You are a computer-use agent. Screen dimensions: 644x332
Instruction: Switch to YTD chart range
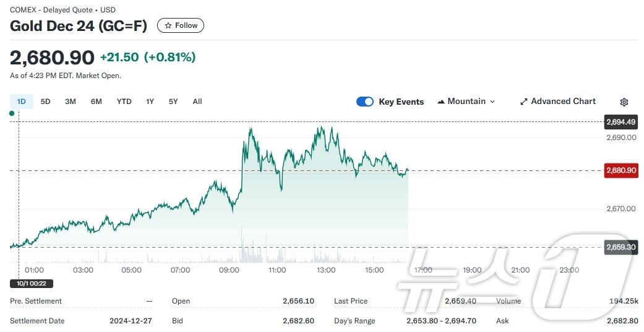pos(124,102)
